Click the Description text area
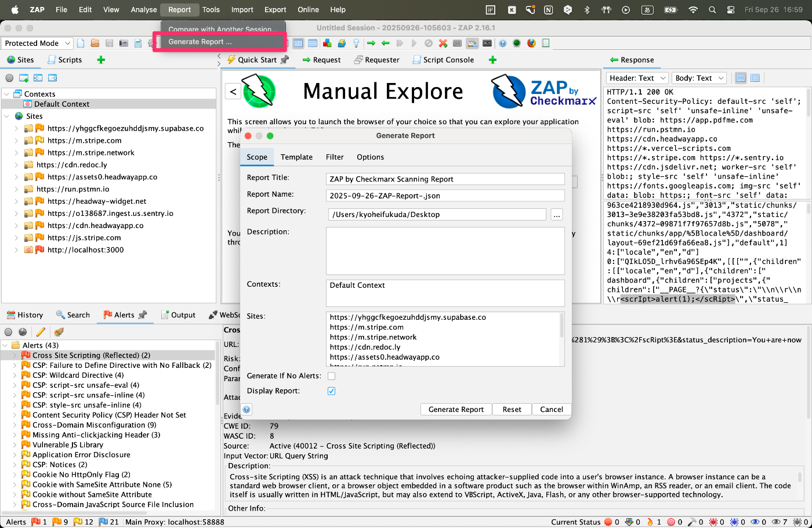Screen dimensions: 812x528 (x=445, y=251)
